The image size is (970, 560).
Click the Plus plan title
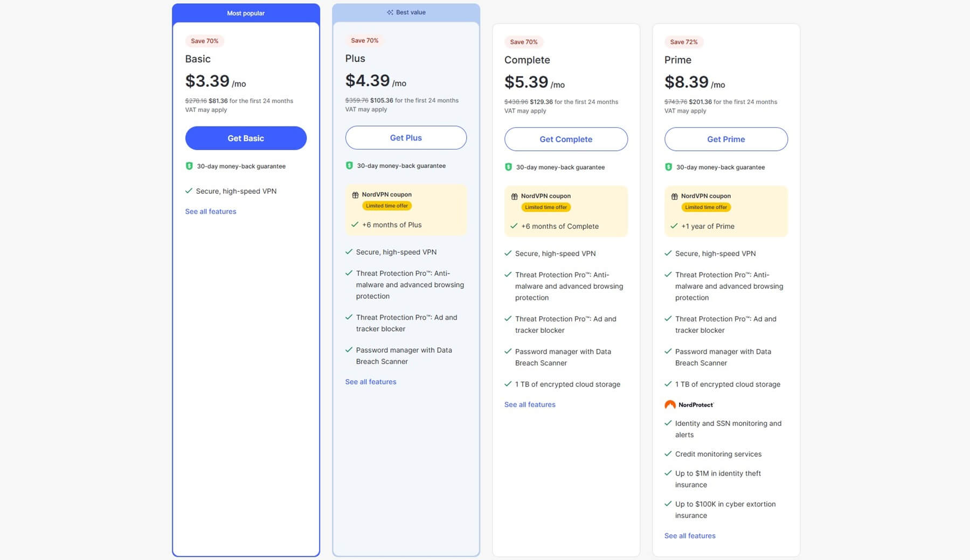click(x=355, y=58)
